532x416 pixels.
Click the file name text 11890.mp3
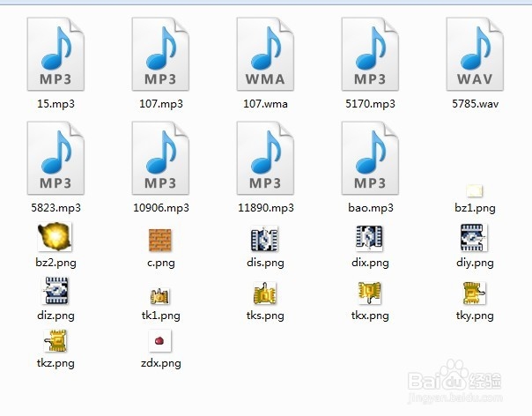pos(266,207)
